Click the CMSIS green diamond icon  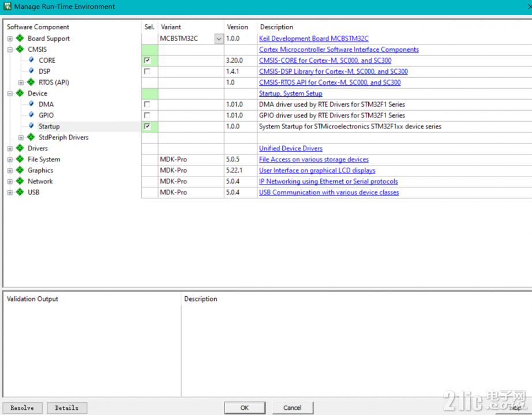pyautogui.click(x=20, y=49)
